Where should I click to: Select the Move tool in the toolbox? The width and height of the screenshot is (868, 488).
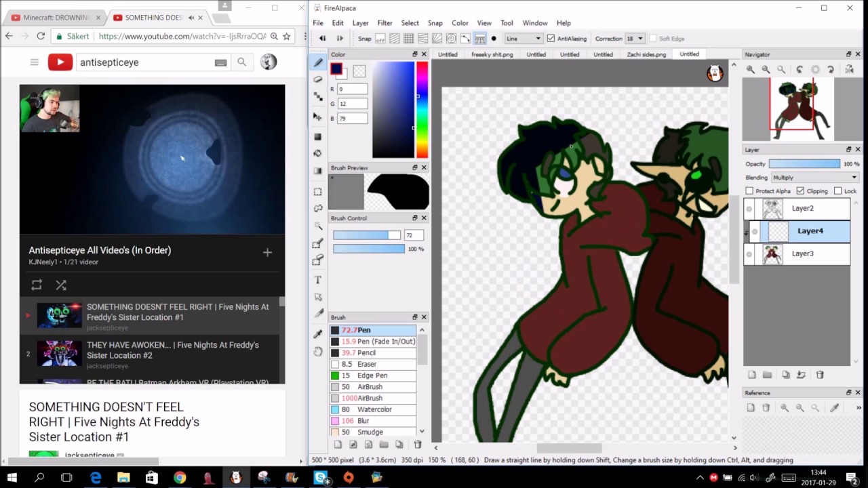click(x=318, y=117)
